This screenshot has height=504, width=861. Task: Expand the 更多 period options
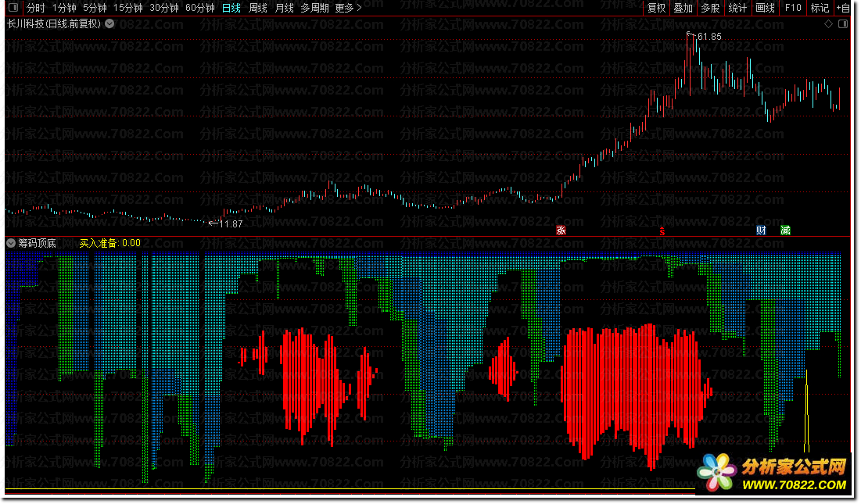click(x=348, y=8)
